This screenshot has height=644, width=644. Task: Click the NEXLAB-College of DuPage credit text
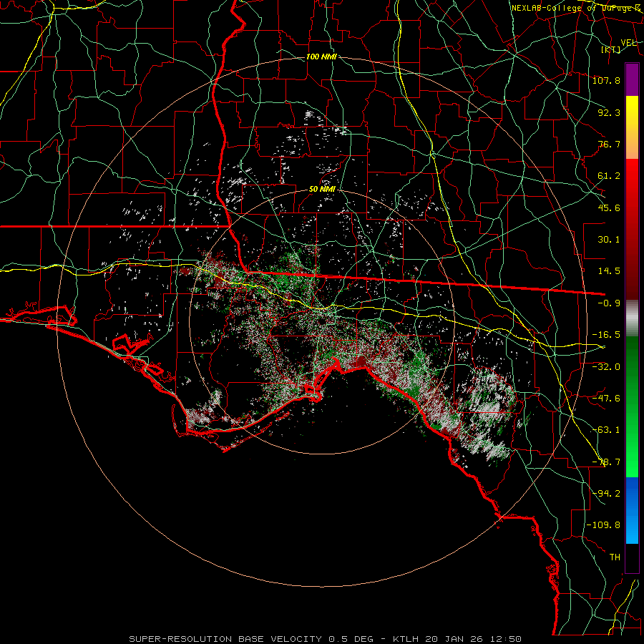[x=575, y=8]
